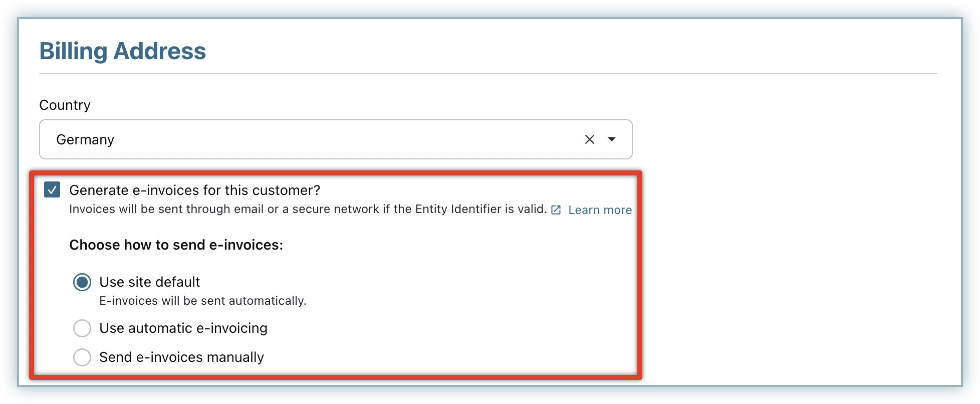The height and width of the screenshot is (404, 980).
Task: Click the external link icon beside Learn more
Action: [x=556, y=210]
